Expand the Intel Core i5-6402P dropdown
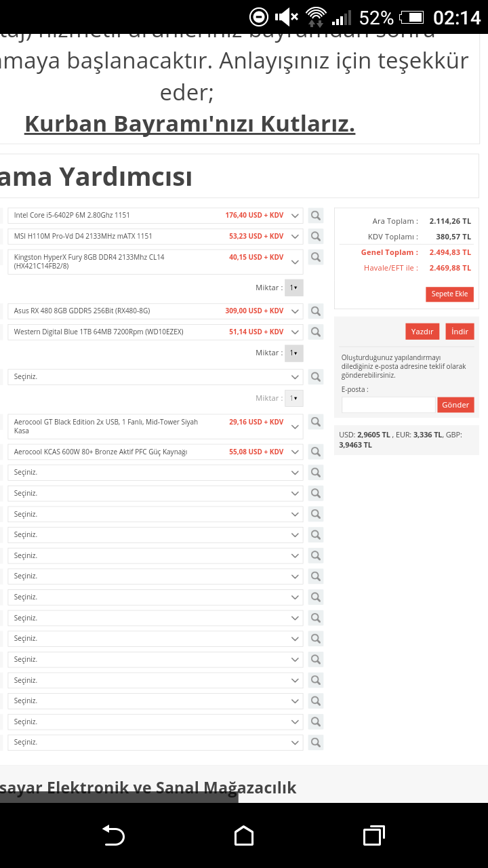This screenshot has height=868, width=488. click(295, 216)
